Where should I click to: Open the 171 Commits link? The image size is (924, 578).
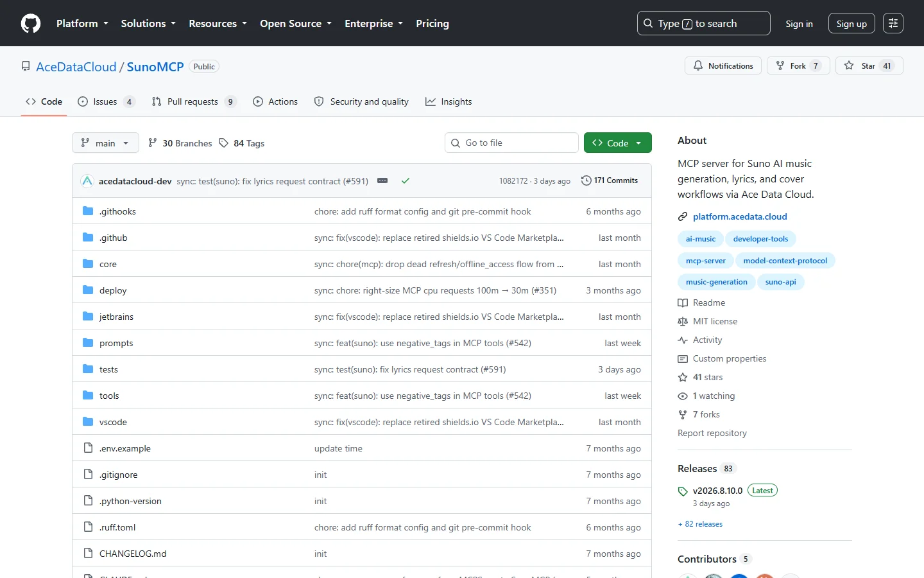(610, 180)
